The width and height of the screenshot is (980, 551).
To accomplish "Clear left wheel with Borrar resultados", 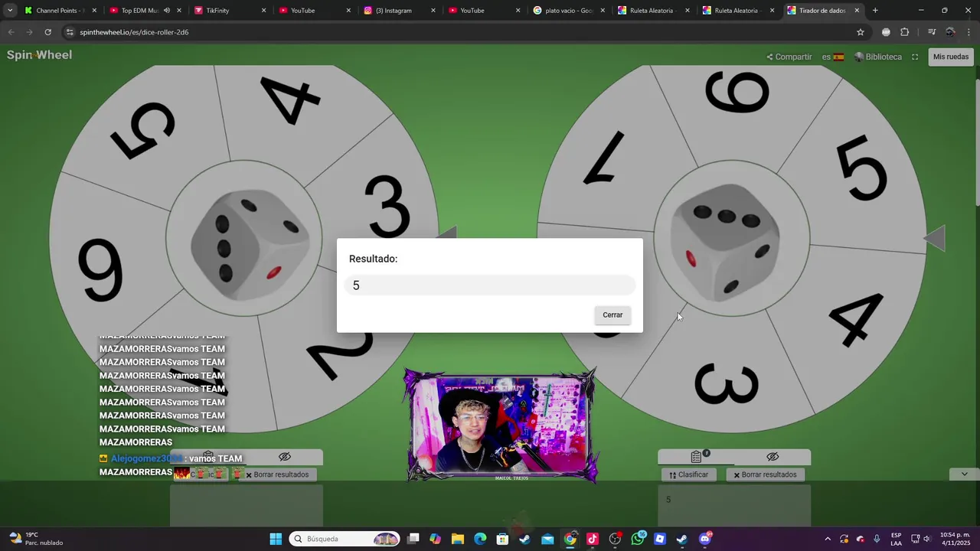I will point(277,474).
